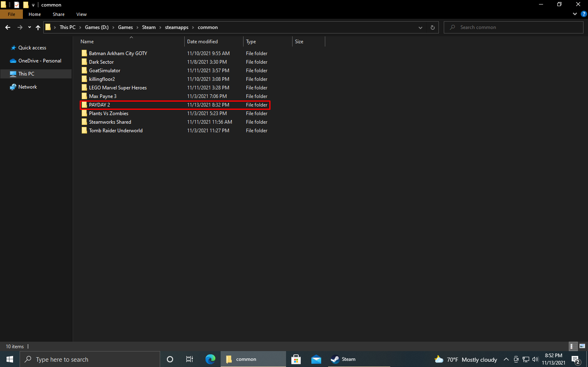588x367 pixels.
Task: Select the Dark Sector folder icon
Action: pyautogui.click(x=84, y=62)
